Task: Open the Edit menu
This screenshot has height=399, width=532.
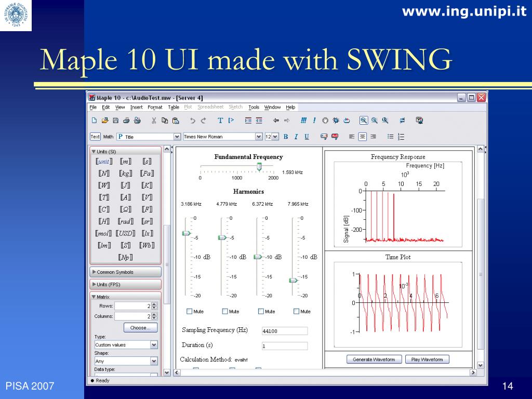Action: point(106,107)
